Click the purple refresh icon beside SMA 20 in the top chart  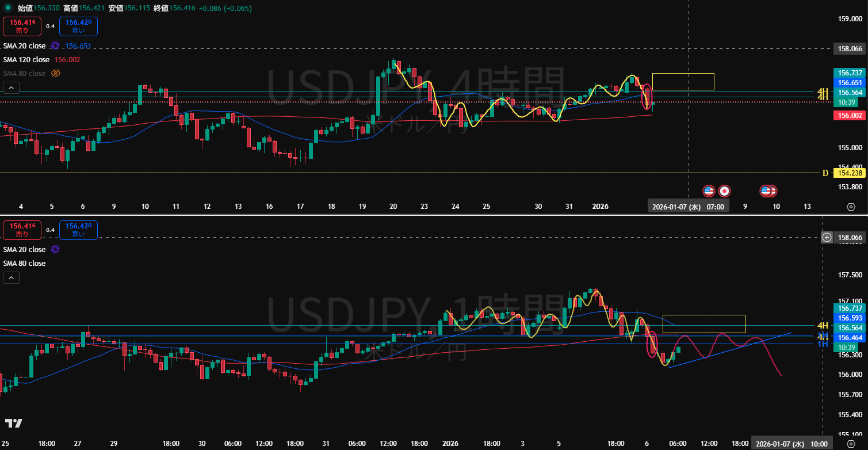tap(55, 46)
